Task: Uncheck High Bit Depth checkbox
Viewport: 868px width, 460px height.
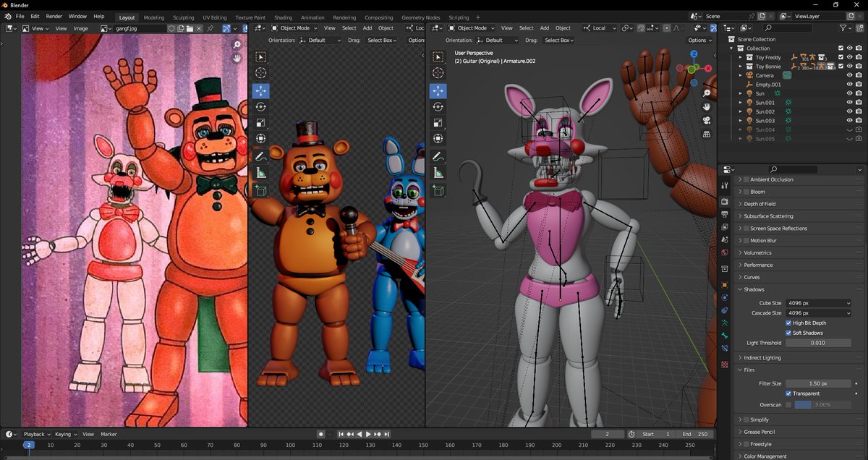Action: 788,323
